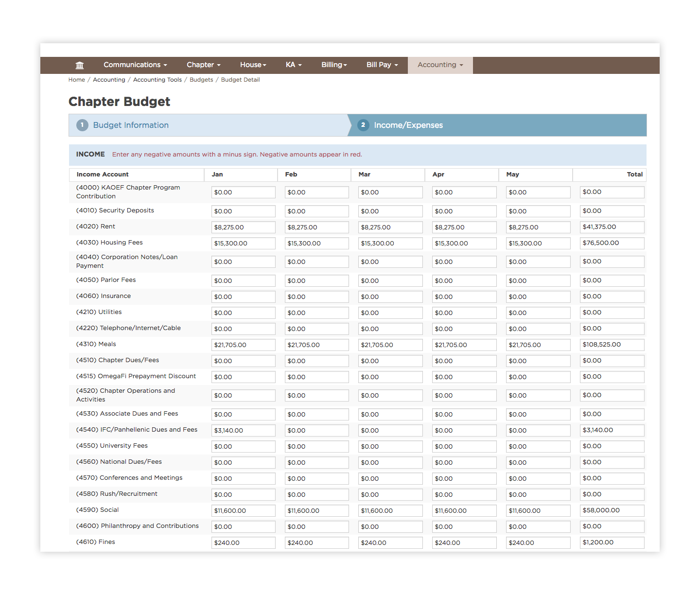Open the House dropdown
This screenshot has width=700, height=595.
252,65
